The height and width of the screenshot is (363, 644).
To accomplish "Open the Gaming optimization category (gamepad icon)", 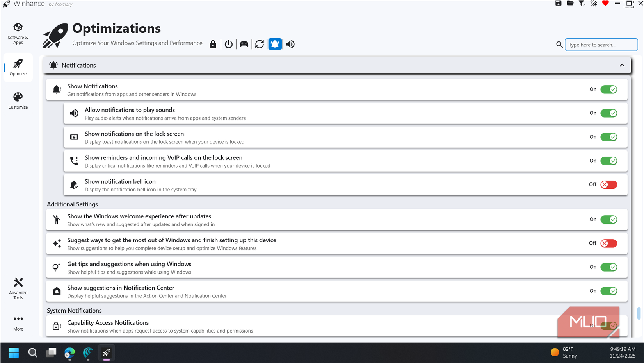I will point(244,44).
